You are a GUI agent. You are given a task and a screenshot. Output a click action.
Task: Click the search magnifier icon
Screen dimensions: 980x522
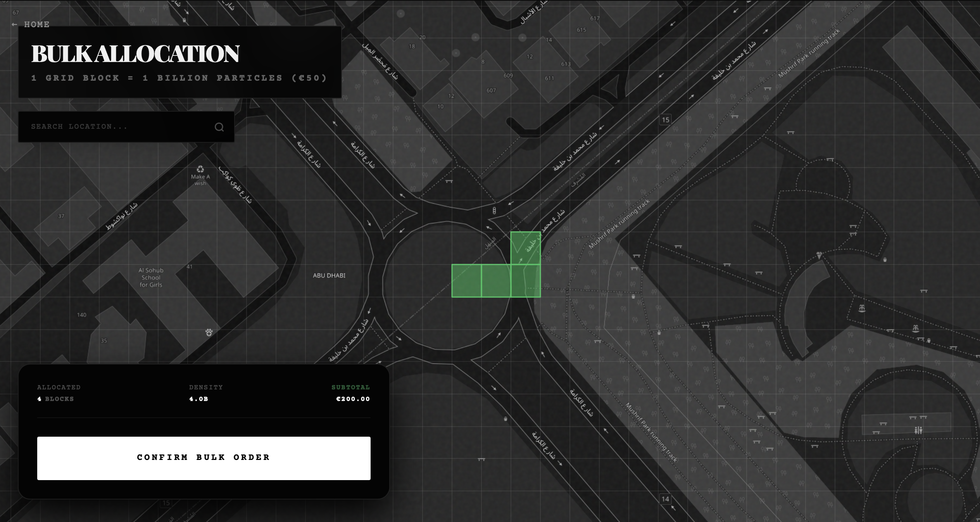point(219,127)
